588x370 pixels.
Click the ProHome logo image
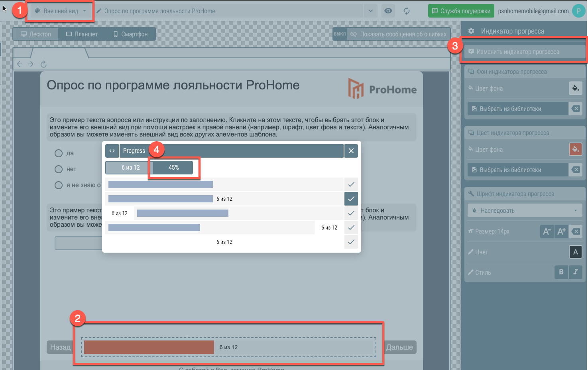click(x=382, y=88)
